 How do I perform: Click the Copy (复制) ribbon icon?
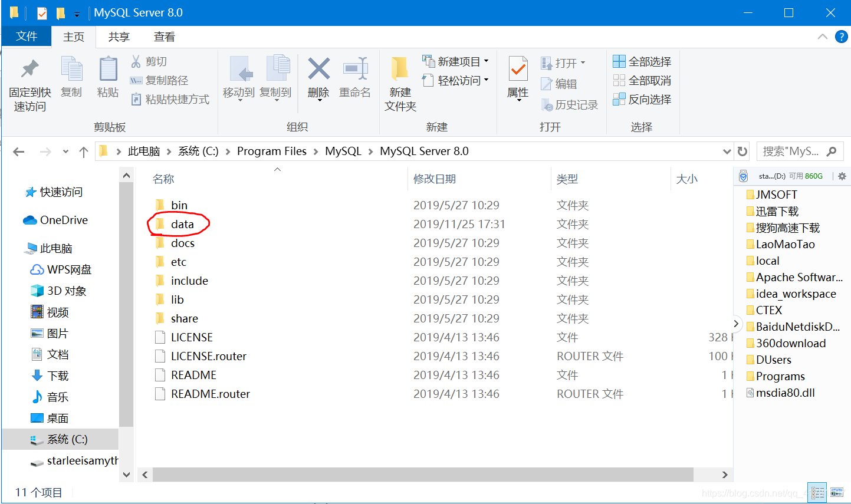(71, 70)
